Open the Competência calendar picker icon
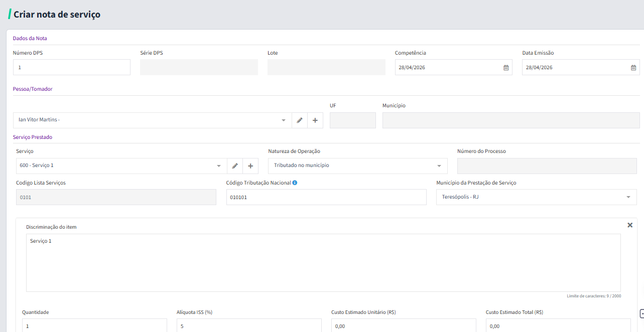 [x=506, y=68]
